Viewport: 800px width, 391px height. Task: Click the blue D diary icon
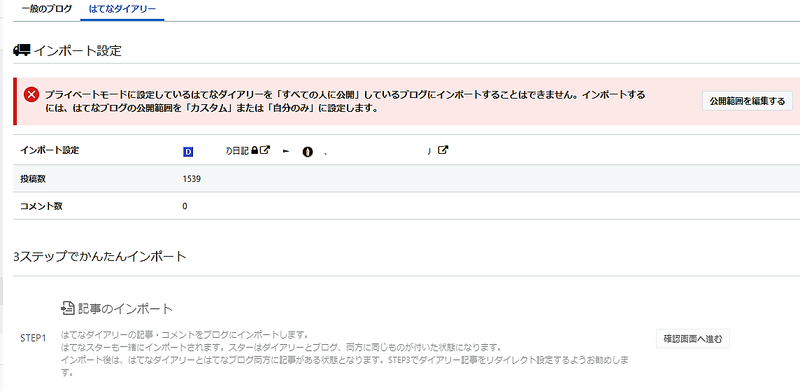(188, 151)
